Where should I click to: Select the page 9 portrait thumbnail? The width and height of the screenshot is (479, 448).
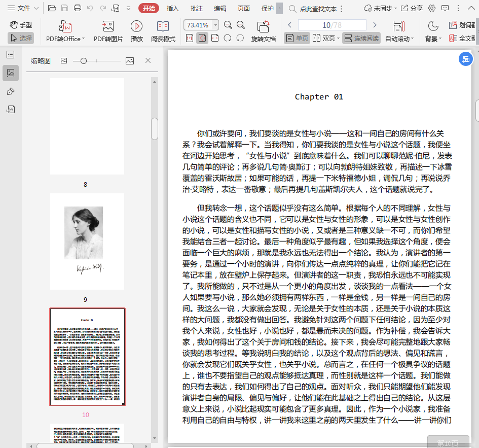(87, 241)
